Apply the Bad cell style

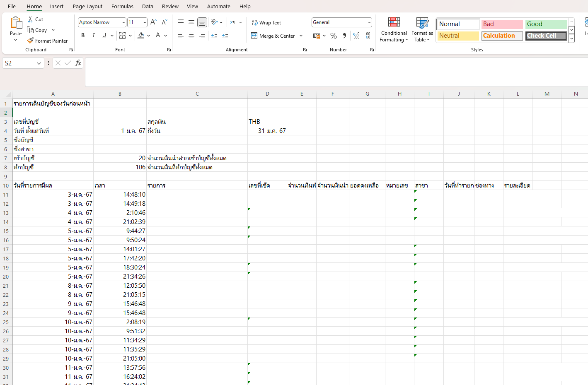pyautogui.click(x=502, y=24)
